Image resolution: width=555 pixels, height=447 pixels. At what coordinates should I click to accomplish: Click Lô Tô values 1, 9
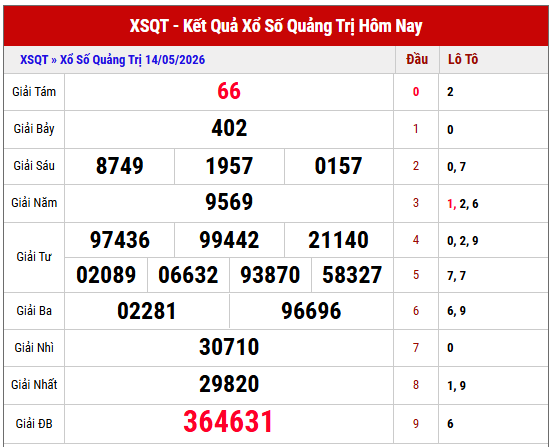tap(457, 386)
